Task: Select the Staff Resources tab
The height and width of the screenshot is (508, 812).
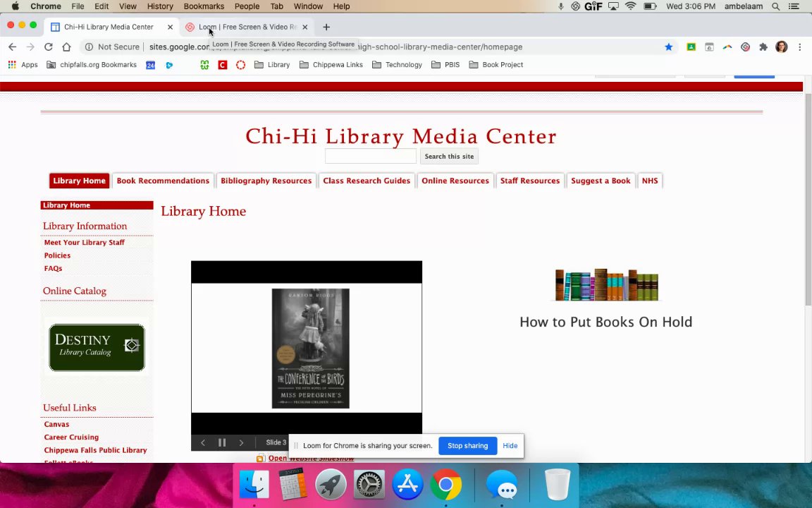Action: pos(530,181)
